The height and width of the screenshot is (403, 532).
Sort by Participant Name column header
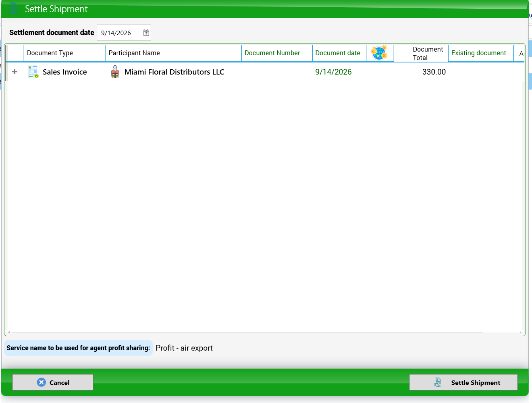click(173, 53)
